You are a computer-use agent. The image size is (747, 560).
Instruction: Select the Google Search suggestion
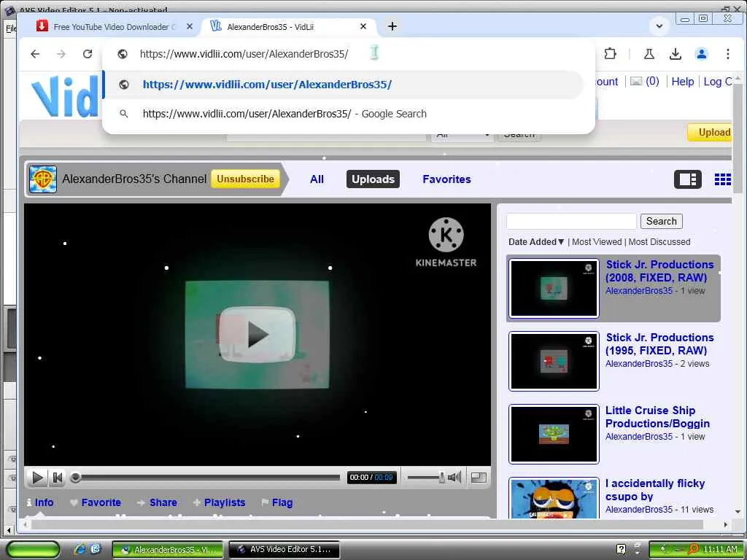point(343,114)
